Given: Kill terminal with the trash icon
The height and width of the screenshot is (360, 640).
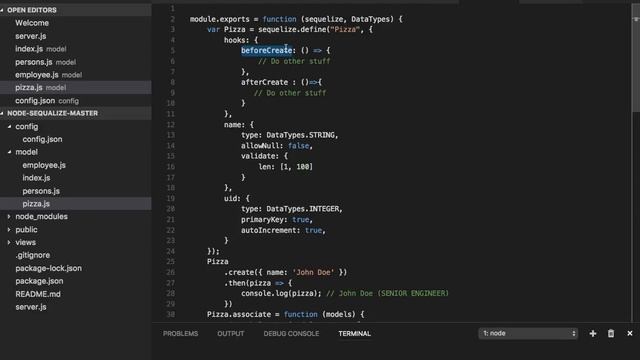Looking at the screenshot, I should (611, 333).
